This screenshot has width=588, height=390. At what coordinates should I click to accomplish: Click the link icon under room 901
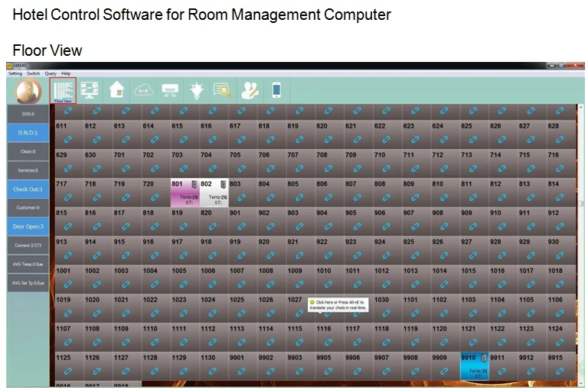click(x=241, y=226)
